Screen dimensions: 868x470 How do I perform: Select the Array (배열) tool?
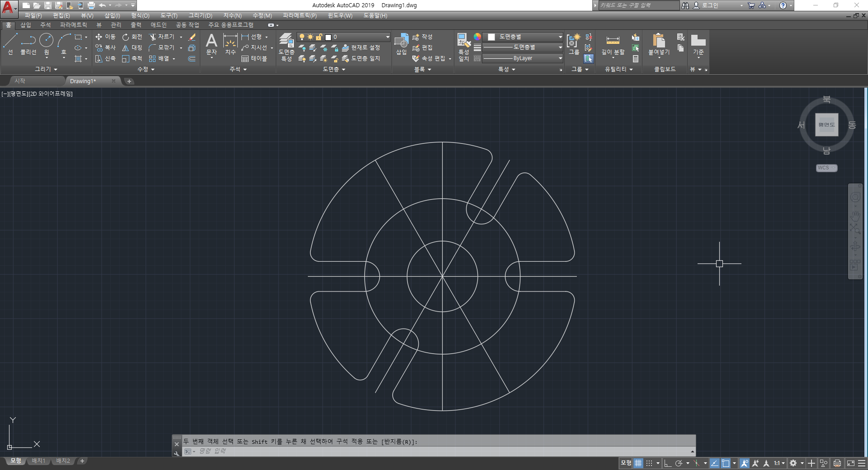pos(159,58)
